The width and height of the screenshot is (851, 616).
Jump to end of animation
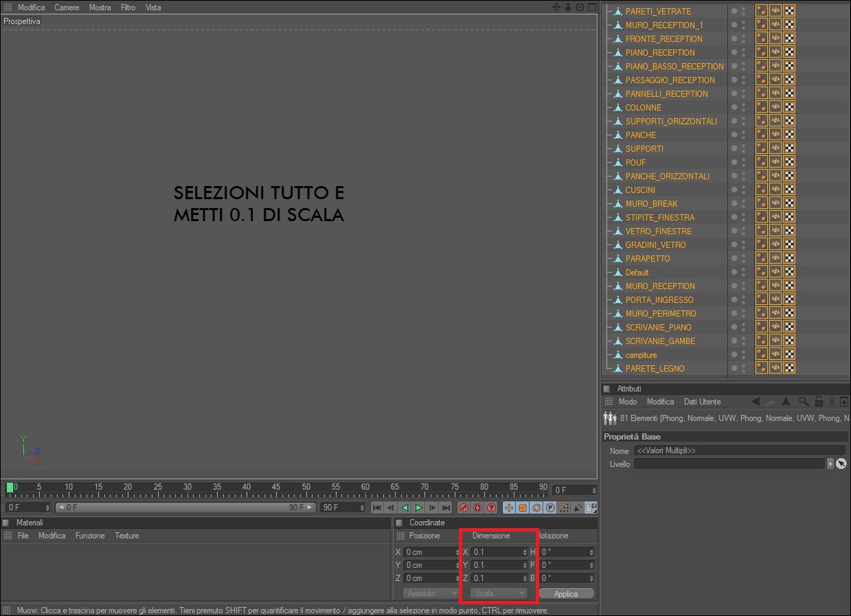(x=446, y=507)
